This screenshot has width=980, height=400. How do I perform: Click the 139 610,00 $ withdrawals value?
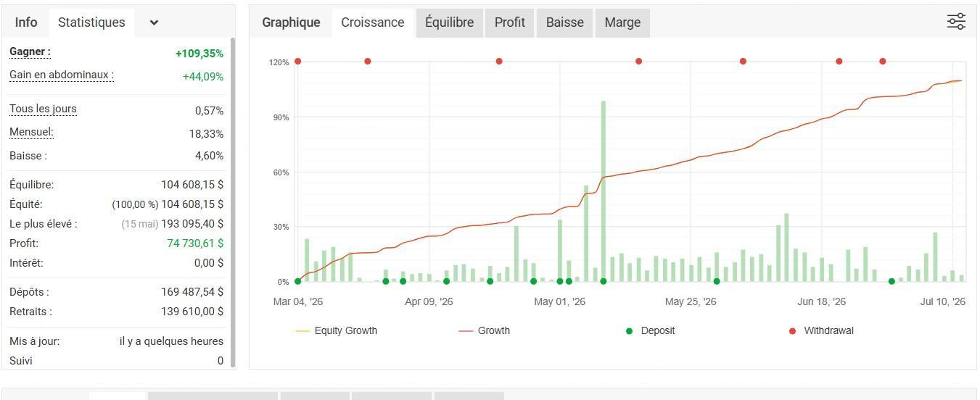(x=192, y=312)
